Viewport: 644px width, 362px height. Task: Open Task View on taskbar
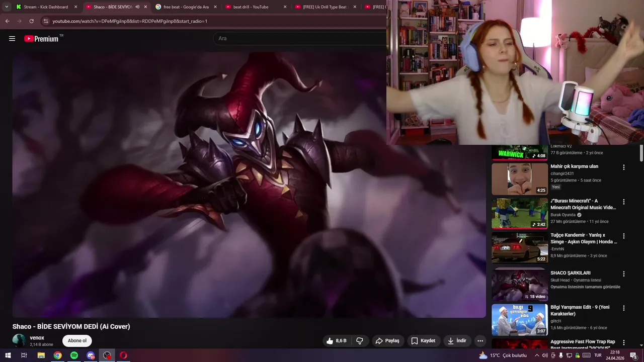24,355
